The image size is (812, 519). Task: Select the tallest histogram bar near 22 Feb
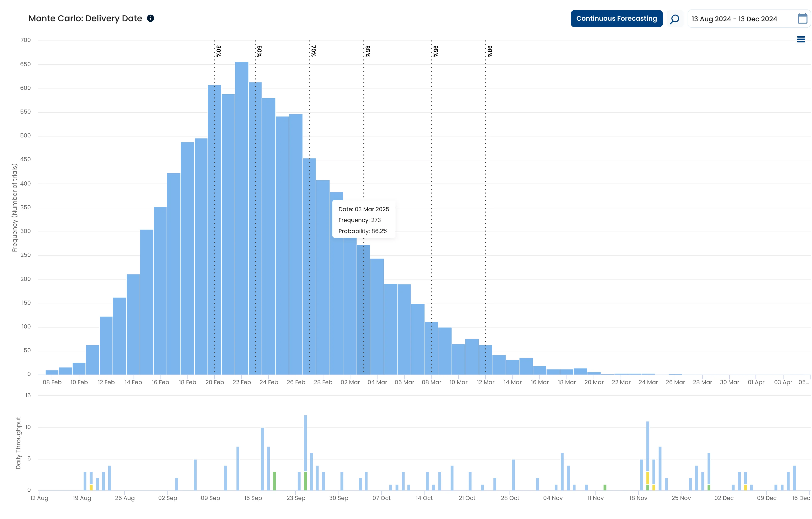(241, 218)
